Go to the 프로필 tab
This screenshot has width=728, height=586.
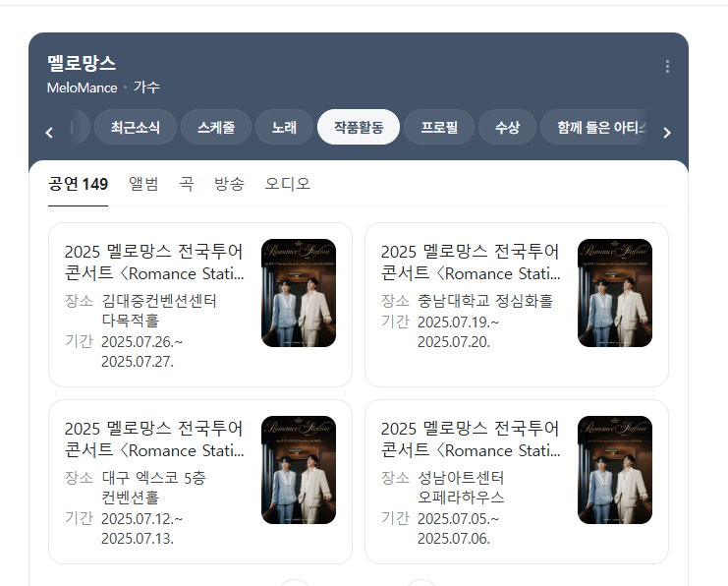(439, 128)
